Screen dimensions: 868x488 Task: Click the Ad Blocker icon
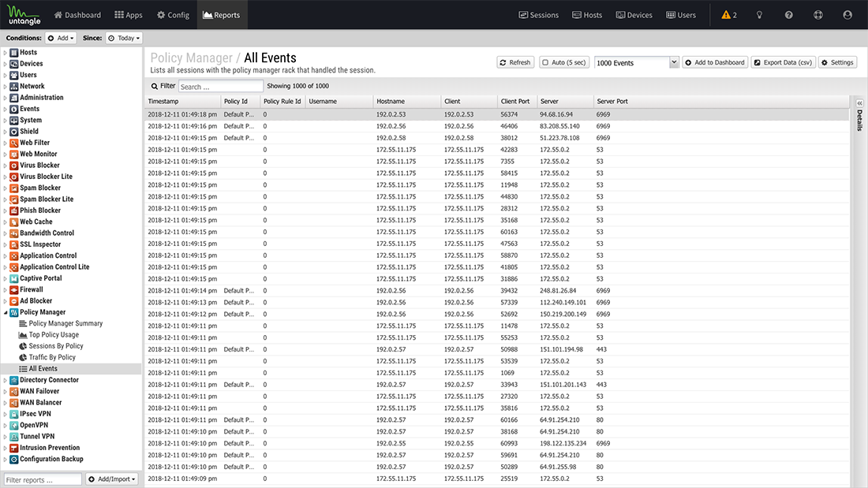click(14, 301)
